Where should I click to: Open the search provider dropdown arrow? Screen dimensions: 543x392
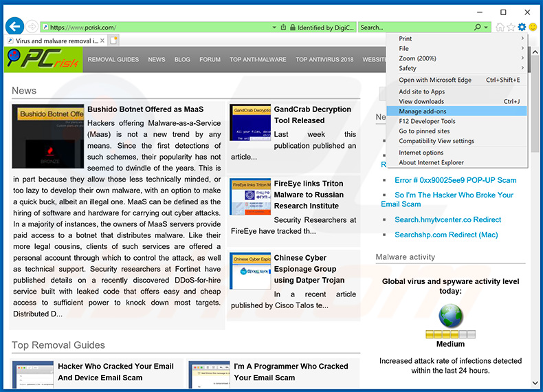pyautogui.click(x=486, y=28)
